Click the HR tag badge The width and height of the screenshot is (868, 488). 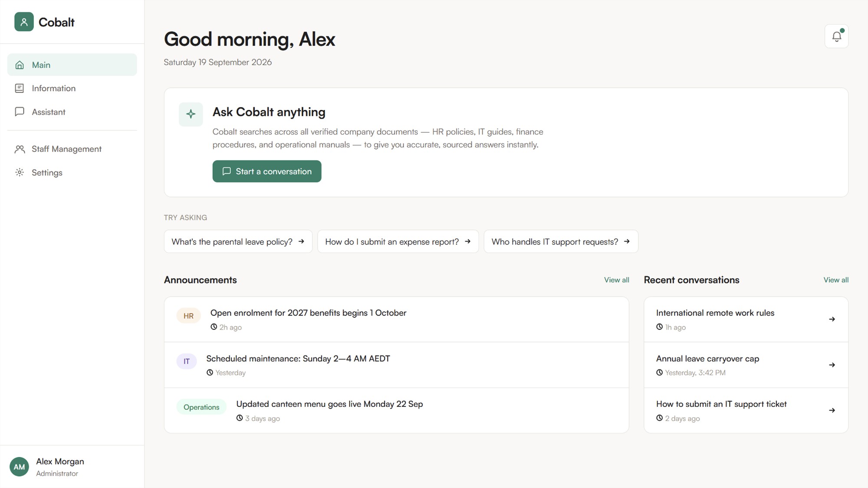188,316
